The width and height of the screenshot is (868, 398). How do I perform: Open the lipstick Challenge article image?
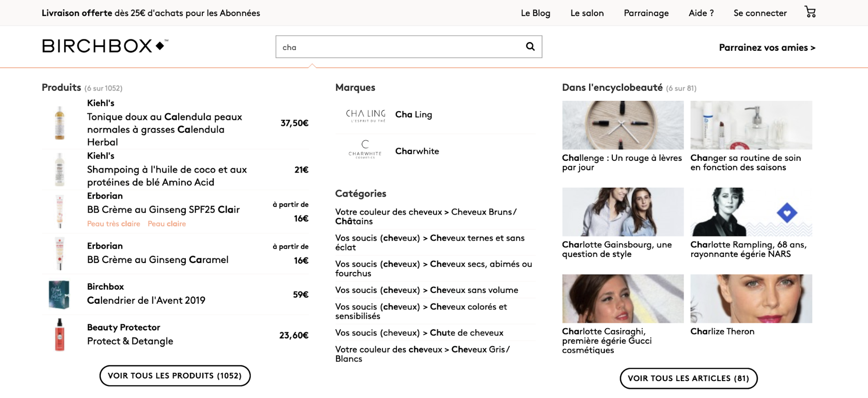pyautogui.click(x=623, y=125)
